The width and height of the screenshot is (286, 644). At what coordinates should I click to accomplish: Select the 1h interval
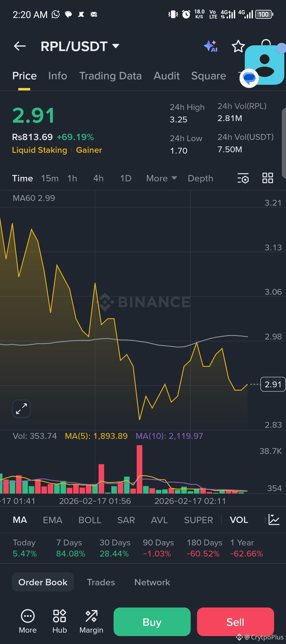pos(72,178)
